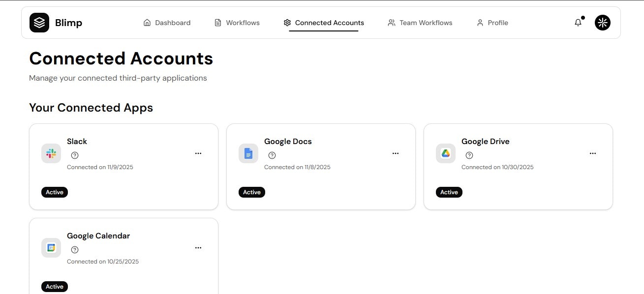Click the help icon under Google Docs
The height and width of the screenshot is (294, 644).
click(272, 155)
